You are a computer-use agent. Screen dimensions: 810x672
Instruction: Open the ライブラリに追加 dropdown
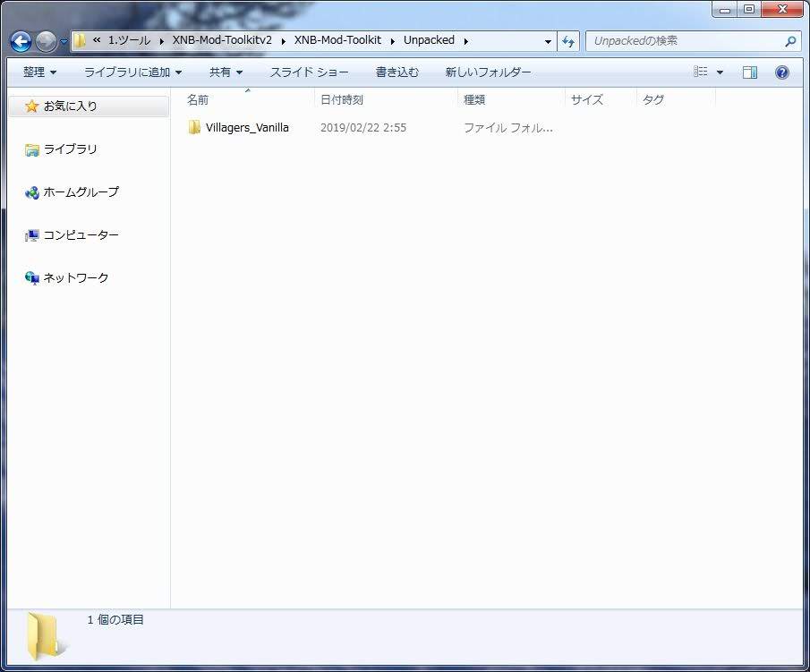[132, 72]
